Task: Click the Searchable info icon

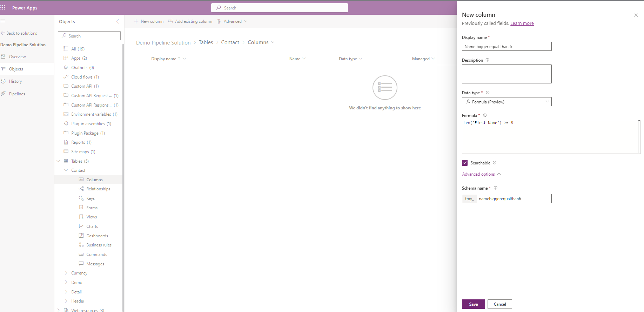Action: (x=495, y=163)
